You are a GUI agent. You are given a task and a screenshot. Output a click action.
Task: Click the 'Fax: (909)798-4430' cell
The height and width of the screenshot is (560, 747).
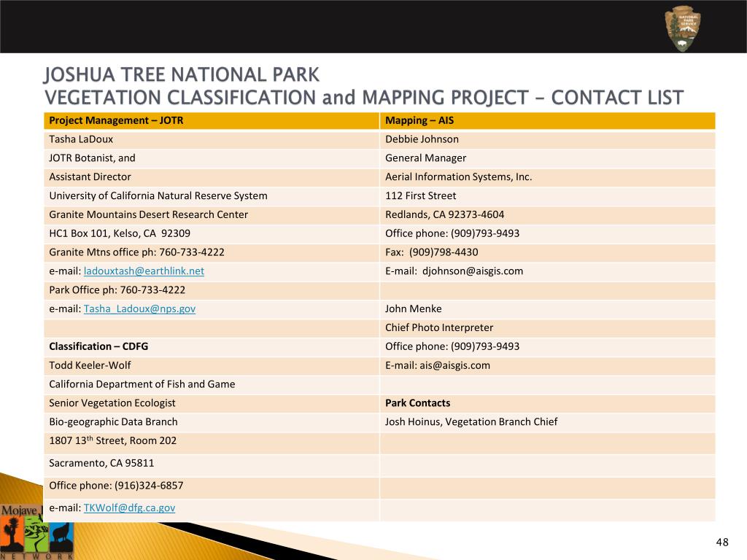tap(547, 252)
